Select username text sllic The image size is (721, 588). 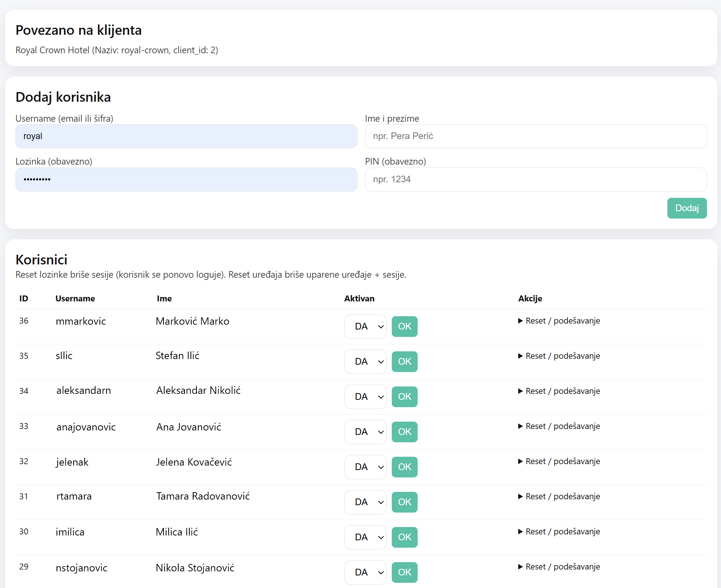[x=64, y=356]
